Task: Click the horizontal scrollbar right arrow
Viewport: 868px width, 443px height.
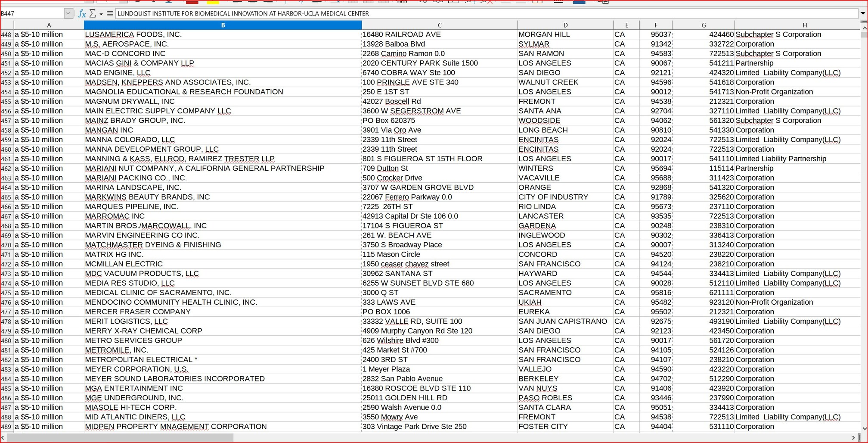Action: (x=853, y=437)
